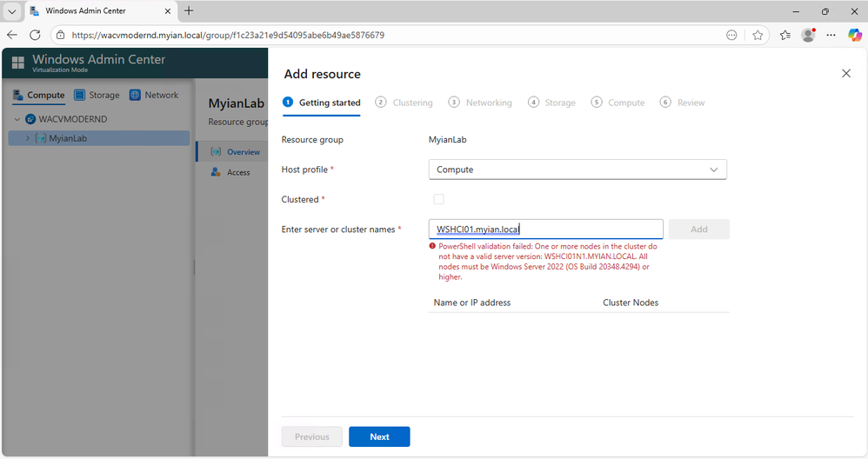Open the tab search dropdown arrow
The height and width of the screenshot is (459, 868).
pyautogui.click(x=11, y=11)
